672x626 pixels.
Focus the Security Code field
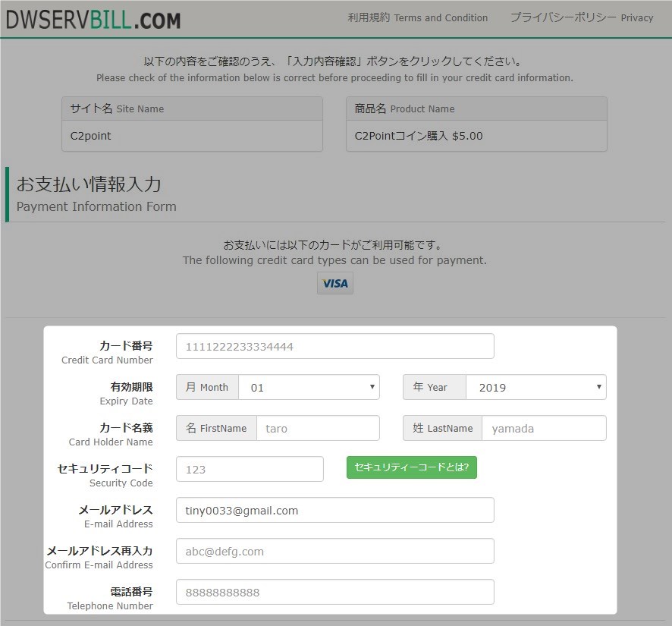pos(250,469)
